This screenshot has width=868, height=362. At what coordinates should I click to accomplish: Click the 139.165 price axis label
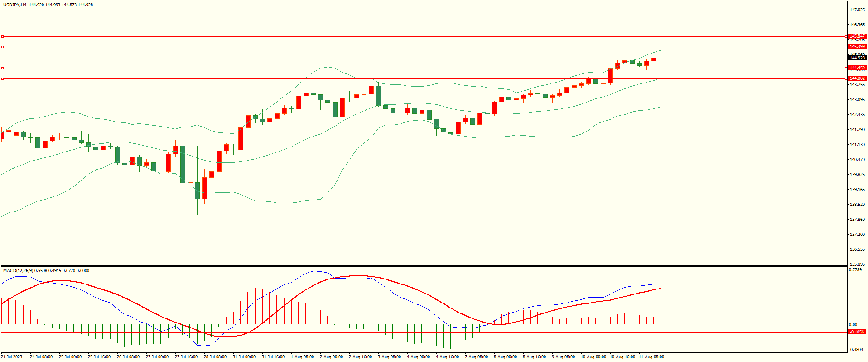pyautogui.click(x=858, y=190)
